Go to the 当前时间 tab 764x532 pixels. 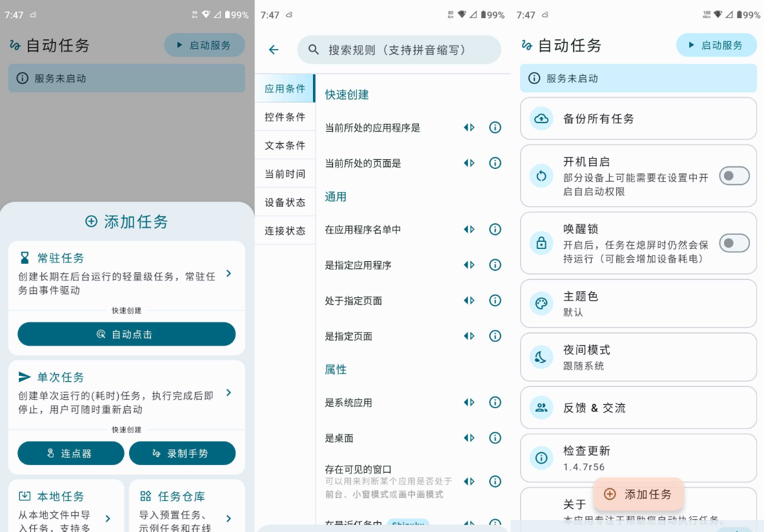285,173
